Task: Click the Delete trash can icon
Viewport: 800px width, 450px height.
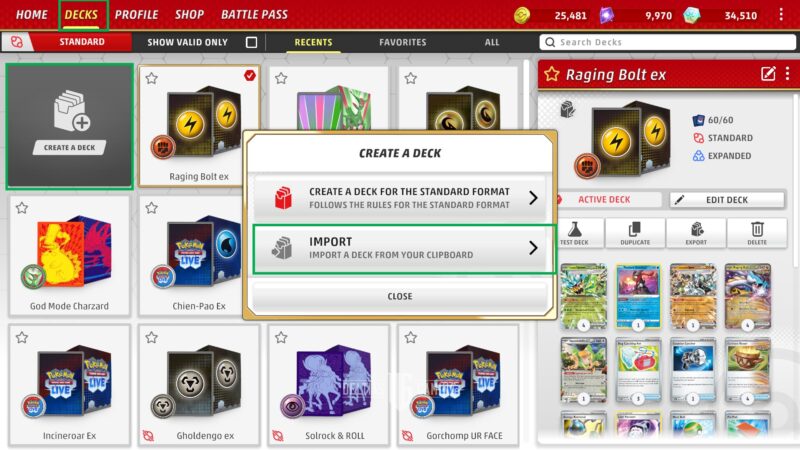Action: coord(757,229)
